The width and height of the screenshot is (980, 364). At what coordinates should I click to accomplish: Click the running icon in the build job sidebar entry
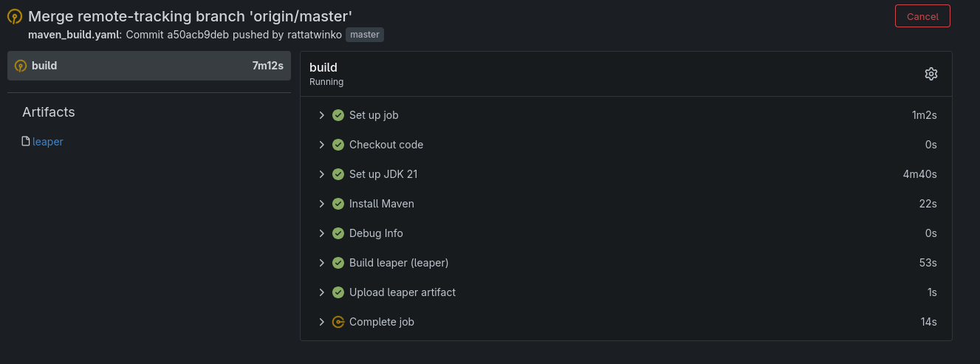21,66
